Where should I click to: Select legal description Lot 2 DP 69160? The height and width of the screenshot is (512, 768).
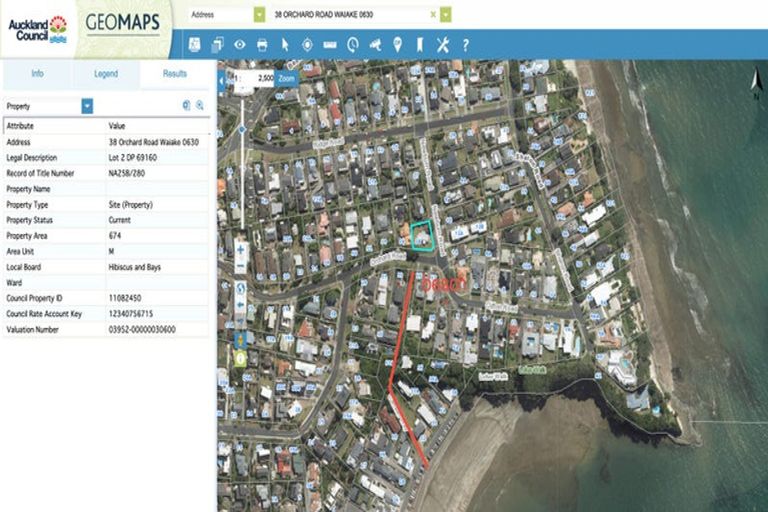click(x=133, y=158)
